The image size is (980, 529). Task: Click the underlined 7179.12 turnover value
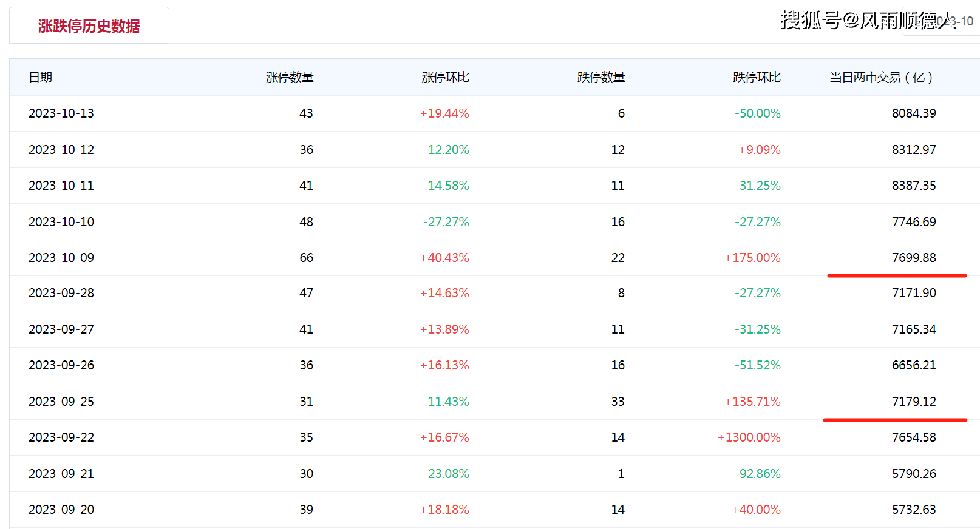pos(914,402)
